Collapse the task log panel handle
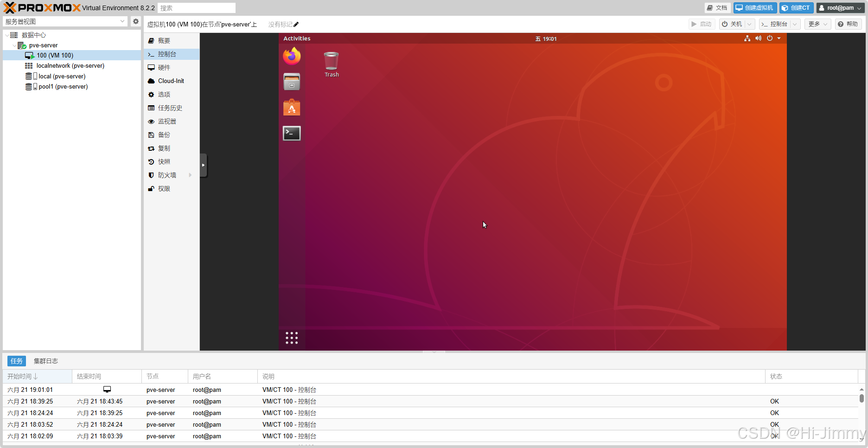The width and height of the screenshot is (868, 448). (x=434, y=352)
